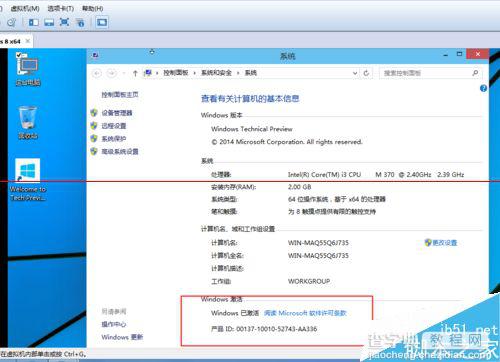
Task: Click the product ID 00137-10010-52743-AA336 text
Action: coord(277,329)
